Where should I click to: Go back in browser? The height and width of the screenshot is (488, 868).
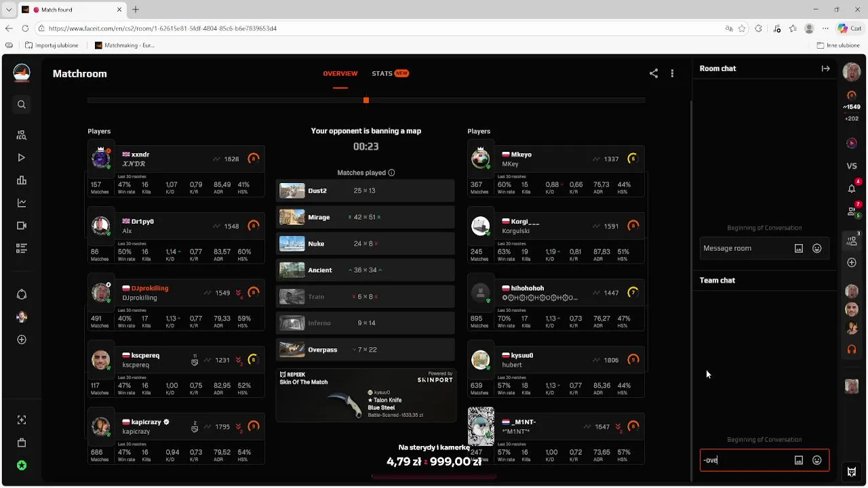(9, 28)
